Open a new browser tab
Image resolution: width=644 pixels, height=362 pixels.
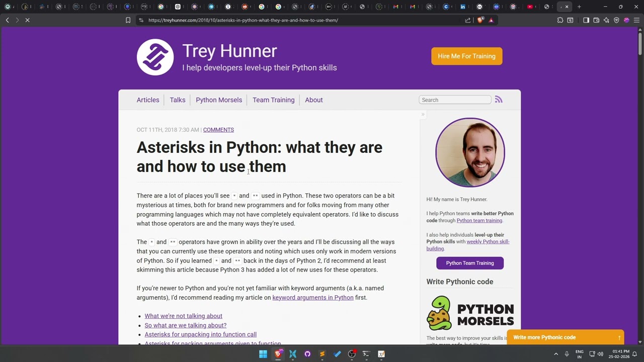tap(579, 7)
